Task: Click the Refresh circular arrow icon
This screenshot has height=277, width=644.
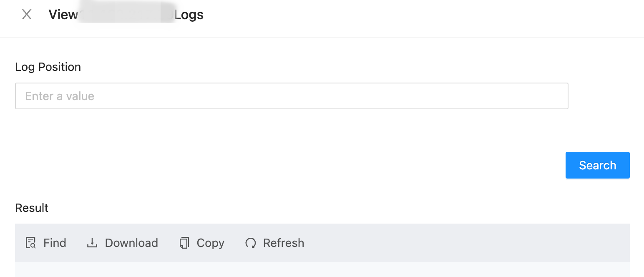Action: [250, 243]
